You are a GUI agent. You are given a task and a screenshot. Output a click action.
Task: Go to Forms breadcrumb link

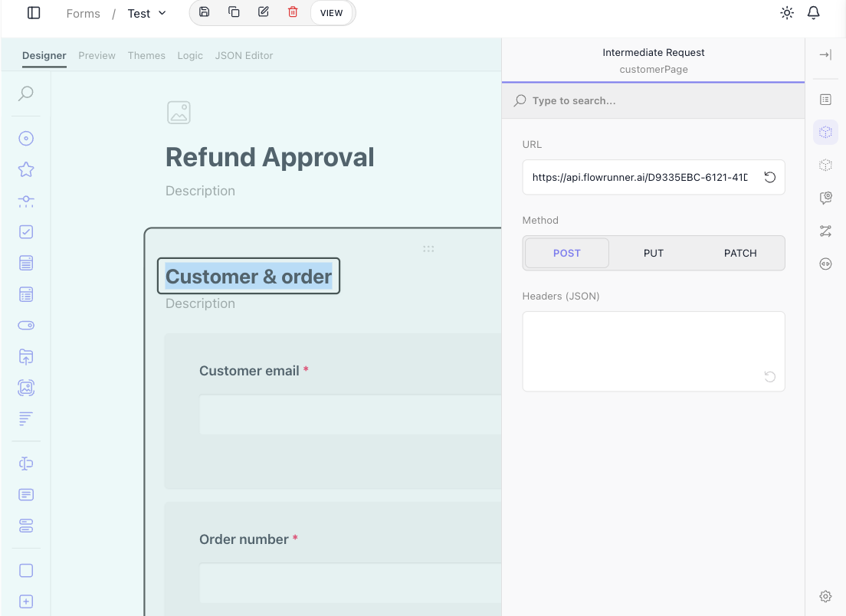click(83, 14)
